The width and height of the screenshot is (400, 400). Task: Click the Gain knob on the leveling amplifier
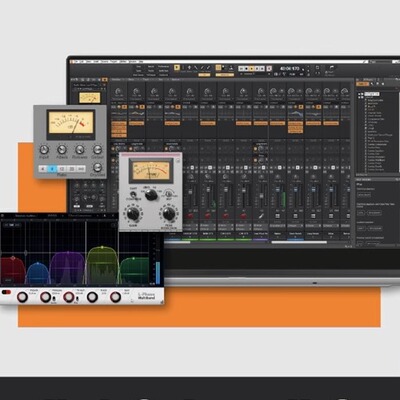click(x=133, y=214)
